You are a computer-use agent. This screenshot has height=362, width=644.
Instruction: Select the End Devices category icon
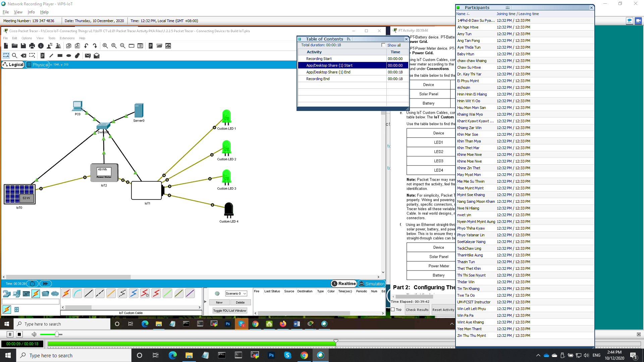tap(16, 294)
